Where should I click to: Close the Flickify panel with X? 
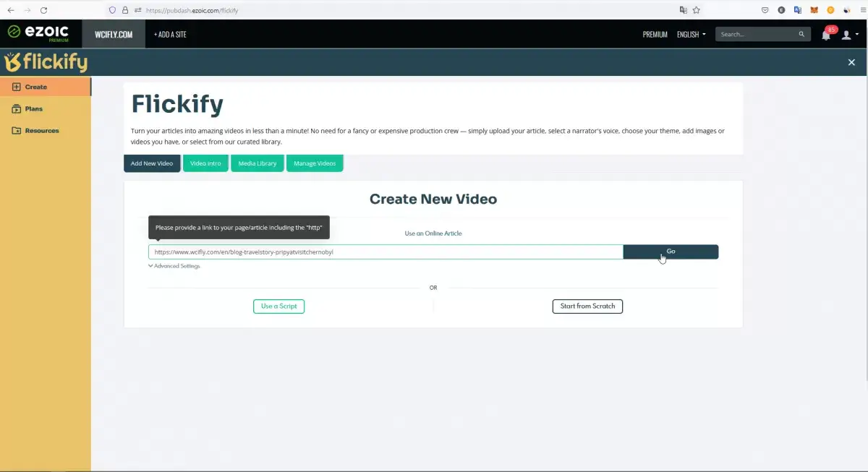(x=851, y=63)
